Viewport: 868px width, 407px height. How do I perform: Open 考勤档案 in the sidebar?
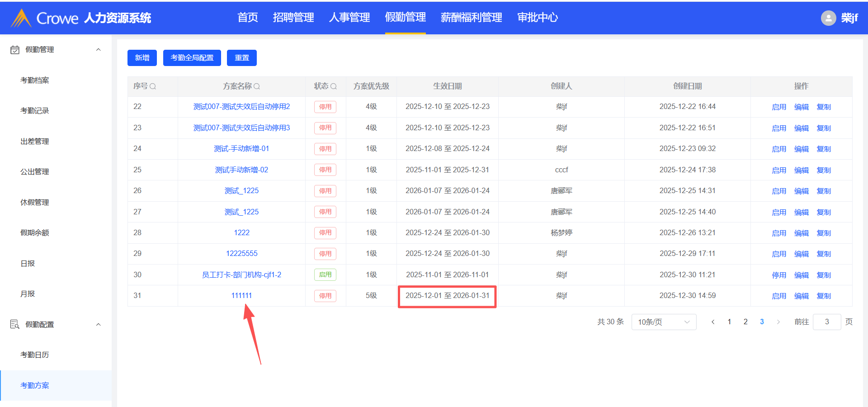pyautogui.click(x=35, y=80)
